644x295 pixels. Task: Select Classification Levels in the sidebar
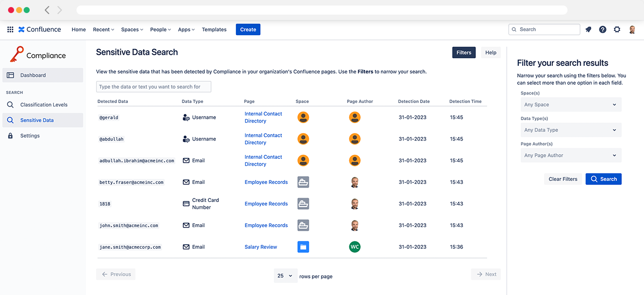coord(44,105)
